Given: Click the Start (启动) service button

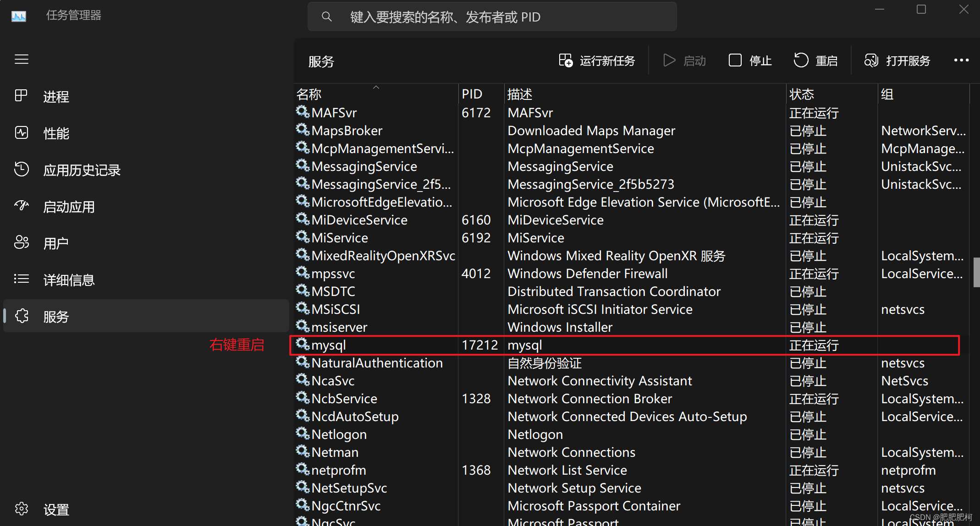Looking at the screenshot, I should (685, 60).
